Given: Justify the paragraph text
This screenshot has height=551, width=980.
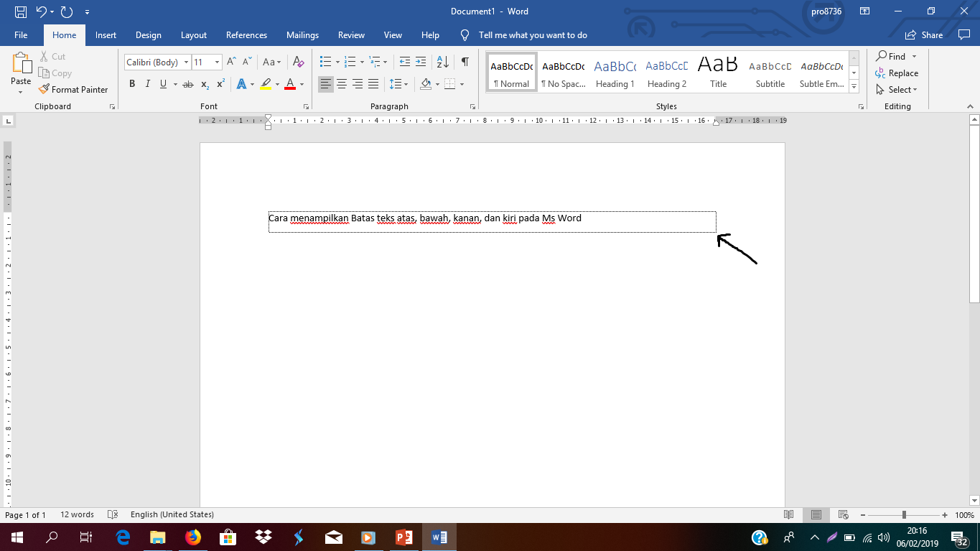Looking at the screenshot, I should (x=373, y=84).
